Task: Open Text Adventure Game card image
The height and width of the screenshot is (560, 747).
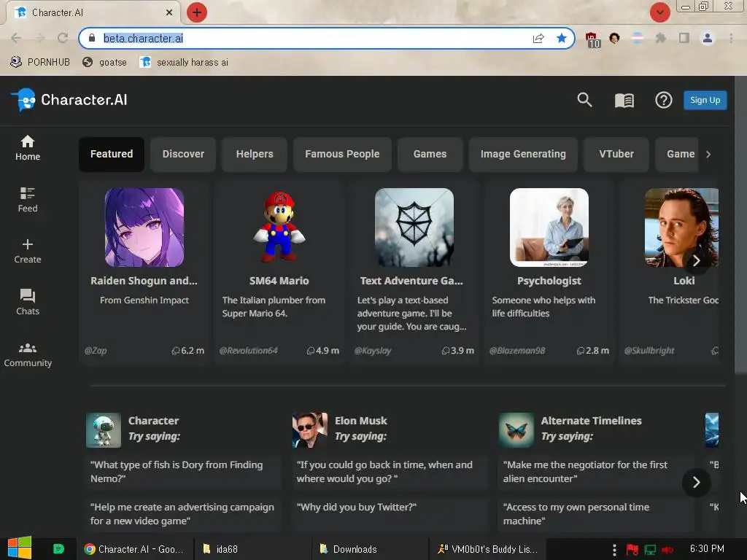Action: point(414,227)
